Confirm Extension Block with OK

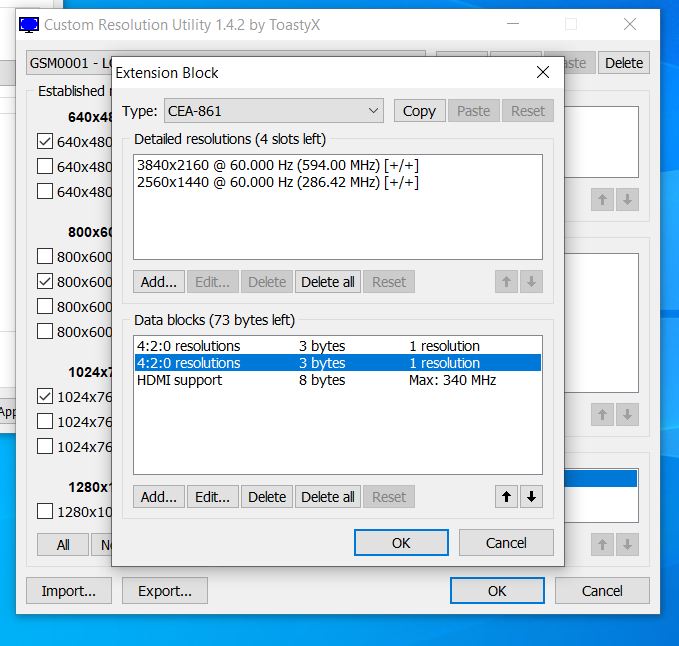(x=400, y=543)
